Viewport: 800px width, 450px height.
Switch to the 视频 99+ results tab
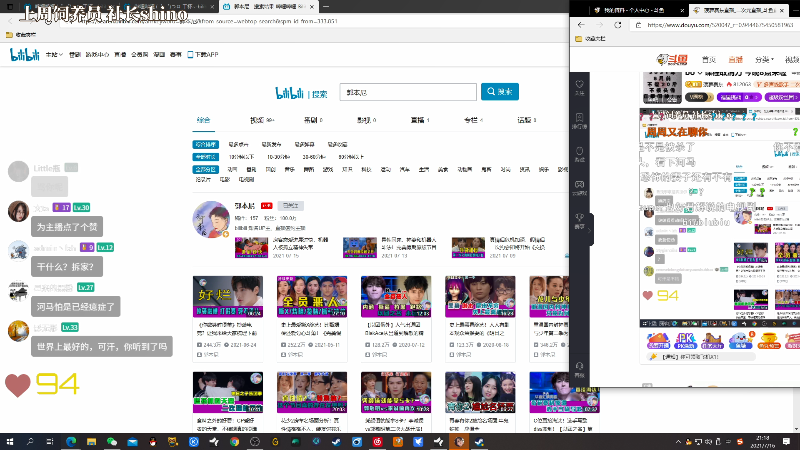coord(262,120)
